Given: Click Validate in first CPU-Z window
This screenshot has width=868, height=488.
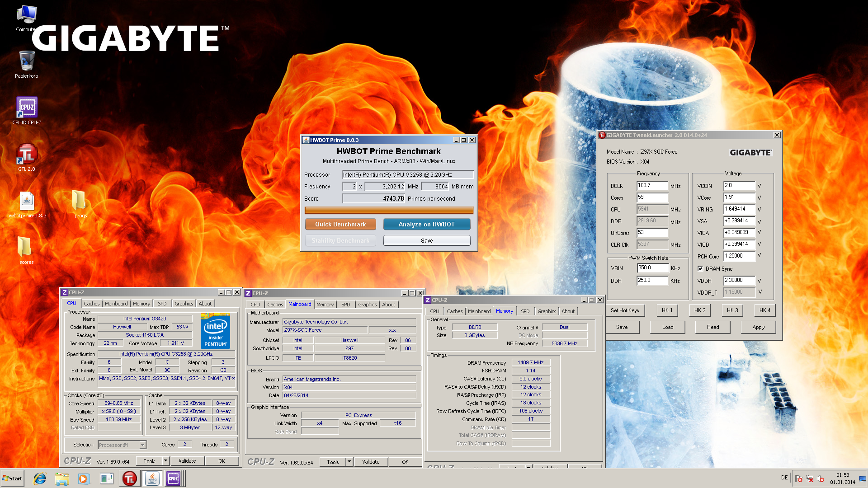Looking at the screenshot, I should click(187, 461).
